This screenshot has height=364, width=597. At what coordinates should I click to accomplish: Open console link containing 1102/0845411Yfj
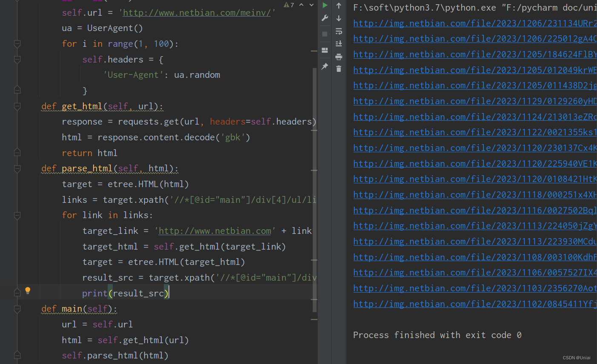click(x=475, y=304)
